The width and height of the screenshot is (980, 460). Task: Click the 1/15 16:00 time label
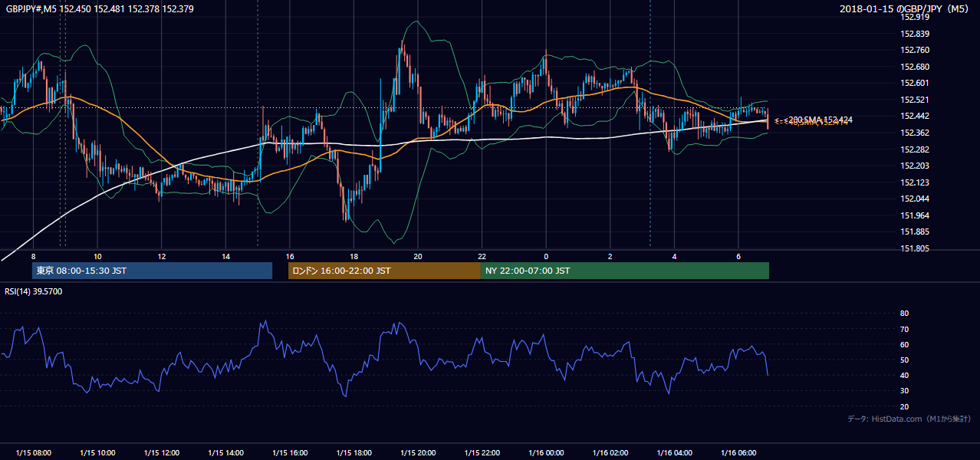click(289, 453)
